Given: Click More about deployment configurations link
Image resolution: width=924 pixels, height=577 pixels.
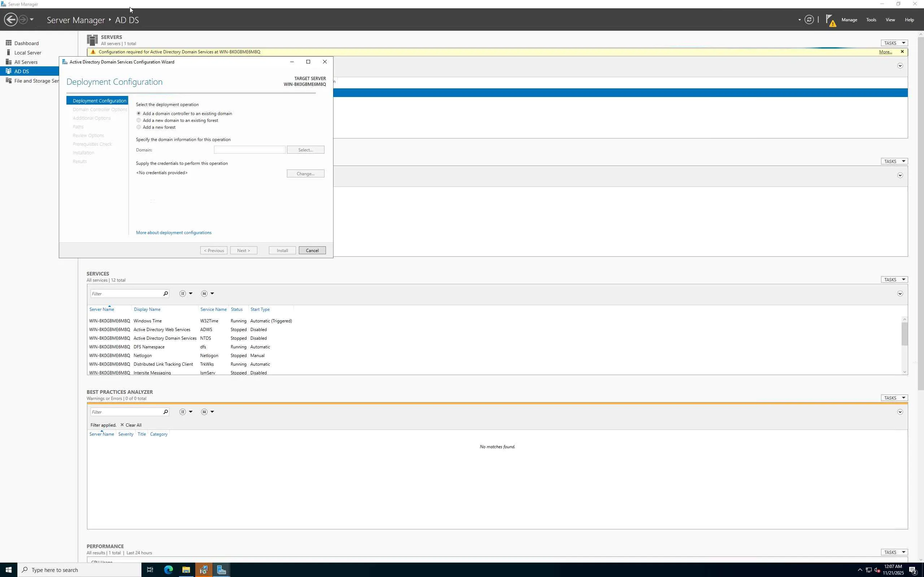Looking at the screenshot, I should (174, 232).
